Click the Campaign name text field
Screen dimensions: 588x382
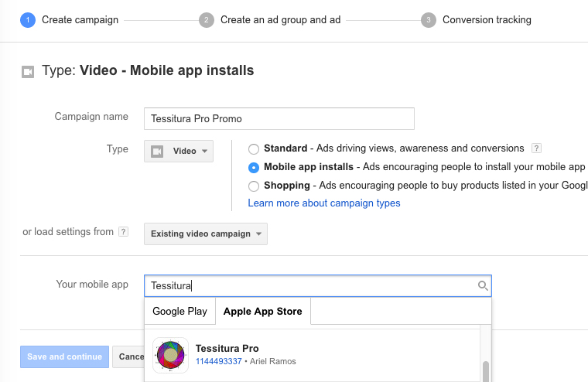click(x=279, y=118)
